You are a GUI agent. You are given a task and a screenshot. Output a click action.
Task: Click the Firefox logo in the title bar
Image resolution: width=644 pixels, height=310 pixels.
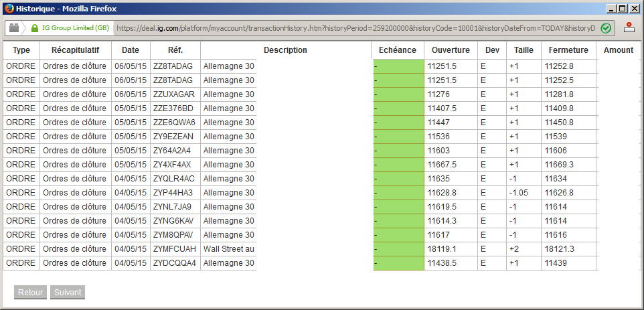(9, 8)
